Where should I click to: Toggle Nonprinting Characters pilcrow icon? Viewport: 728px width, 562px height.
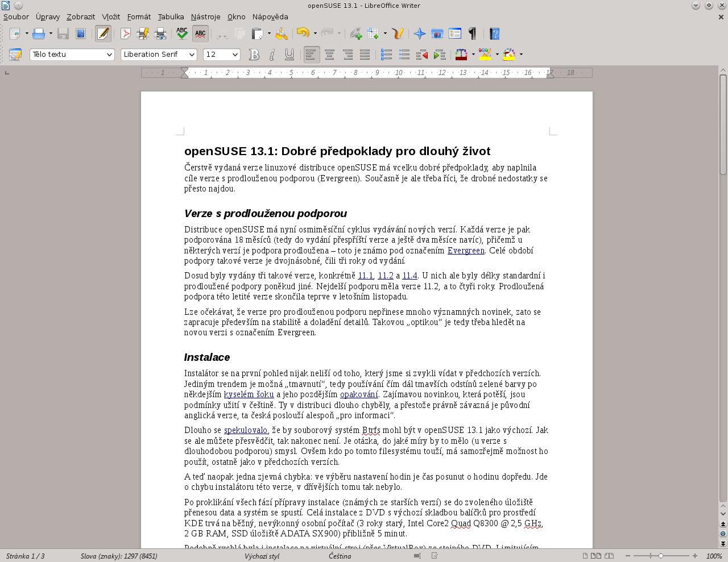click(x=472, y=34)
